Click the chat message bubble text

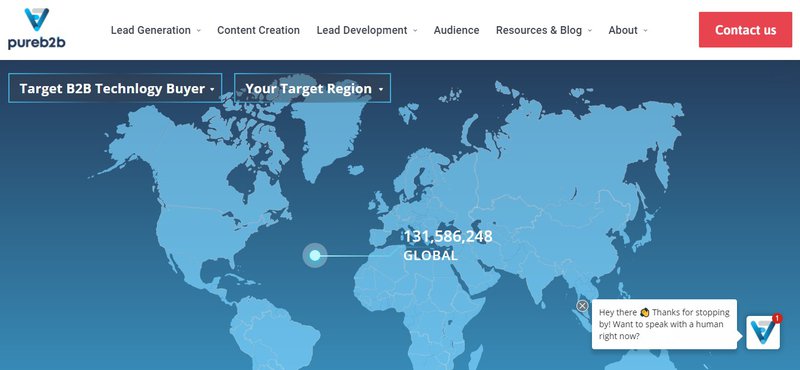click(x=664, y=324)
